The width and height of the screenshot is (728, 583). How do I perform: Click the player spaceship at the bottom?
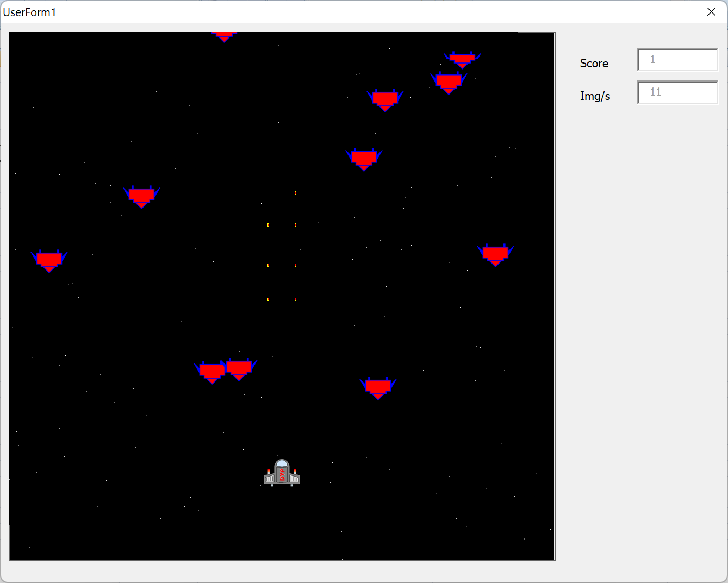click(x=282, y=473)
